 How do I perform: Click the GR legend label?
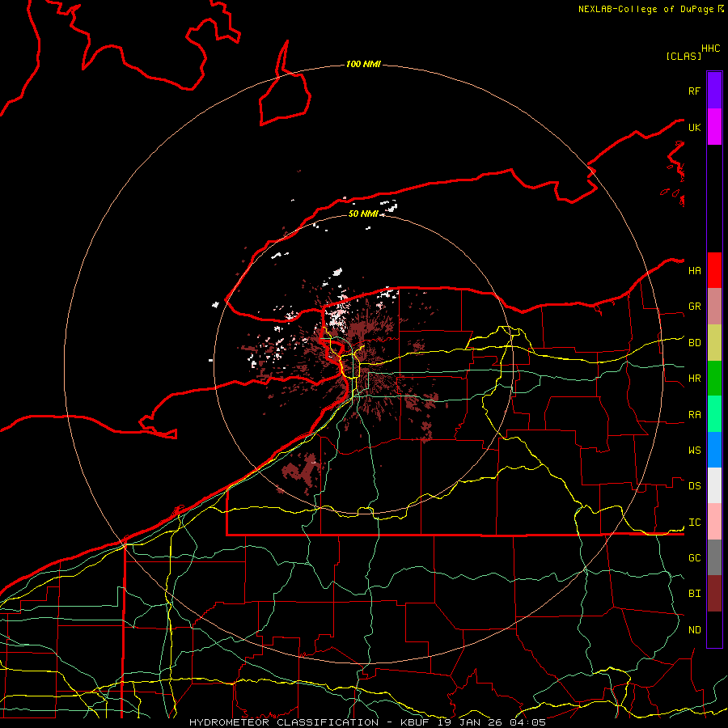tap(694, 307)
